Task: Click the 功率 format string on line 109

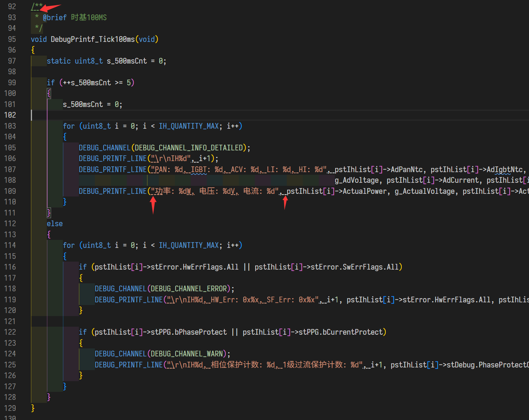Action: [x=164, y=191]
